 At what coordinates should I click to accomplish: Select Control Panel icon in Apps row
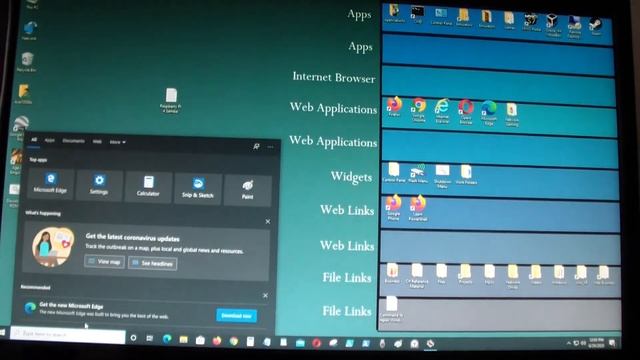click(x=441, y=16)
